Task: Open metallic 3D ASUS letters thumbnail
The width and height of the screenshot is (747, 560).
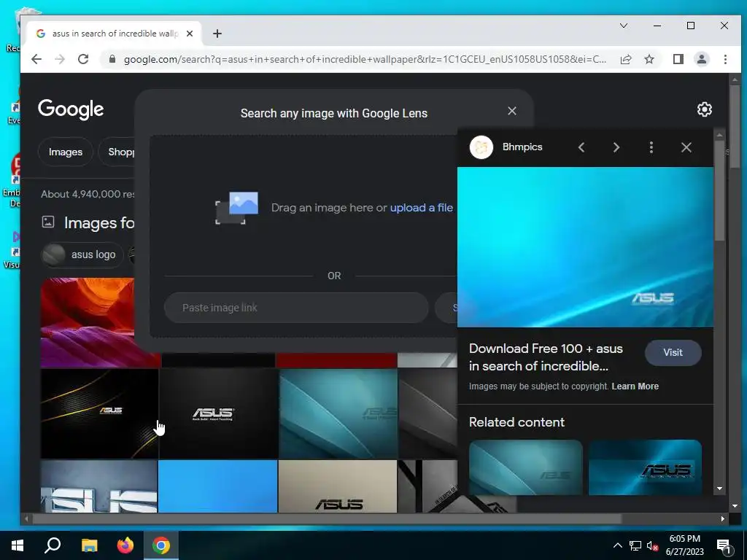Action: [98, 486]
